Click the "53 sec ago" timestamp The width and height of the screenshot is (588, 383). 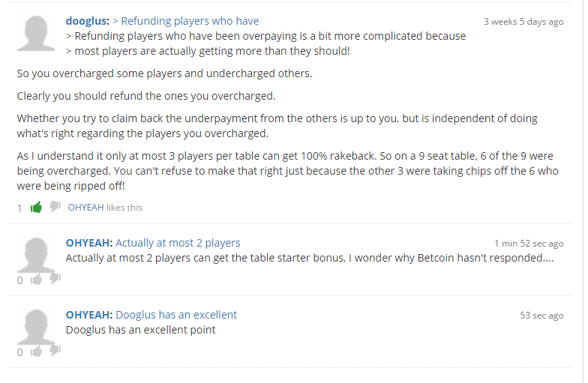point(541,316)
